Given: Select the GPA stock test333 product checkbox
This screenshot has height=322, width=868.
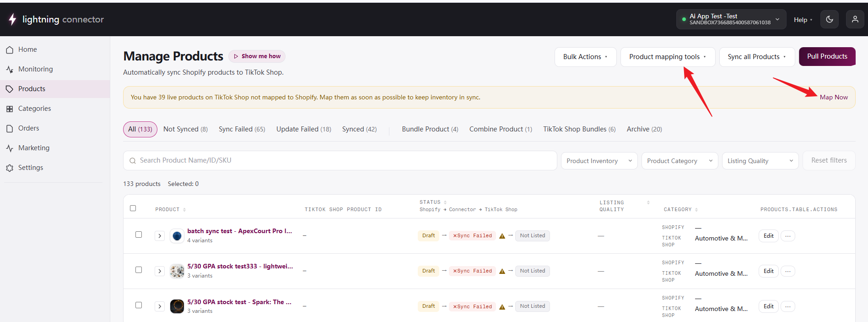Looking at the screenshot, I should pyautogui.click(x=139, y=270).
